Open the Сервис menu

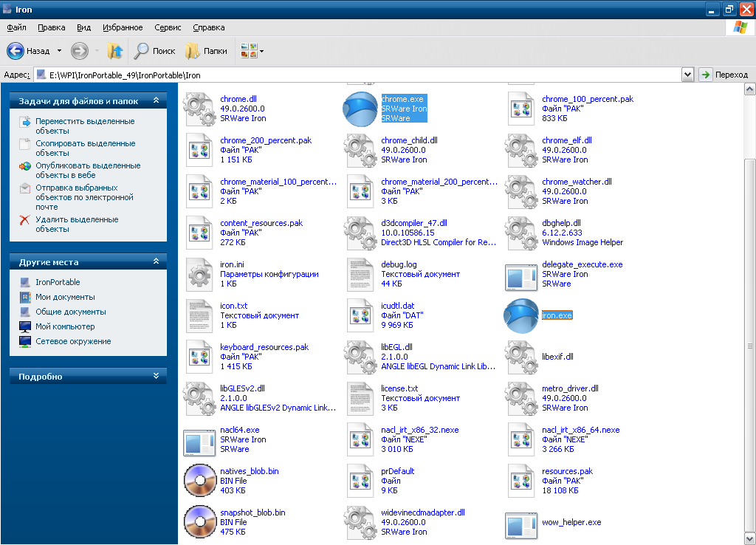coord(168,27)
